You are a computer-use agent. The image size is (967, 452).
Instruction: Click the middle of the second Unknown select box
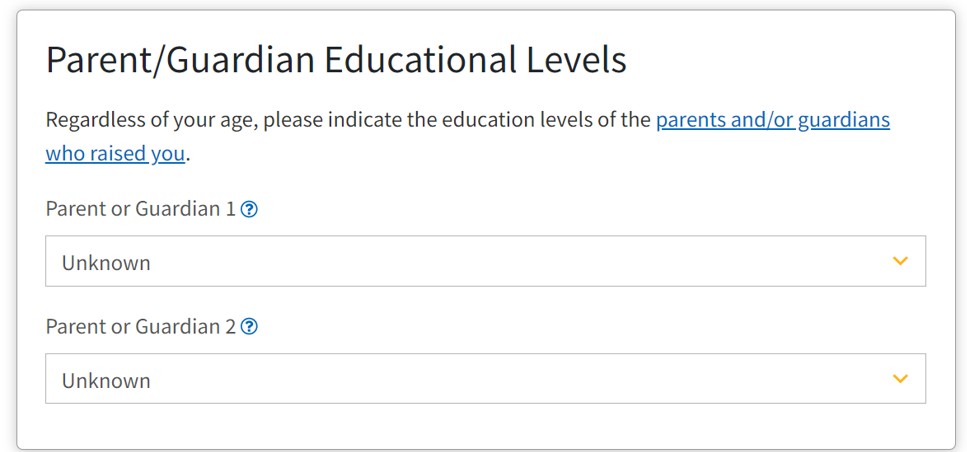tap(485, 378)
